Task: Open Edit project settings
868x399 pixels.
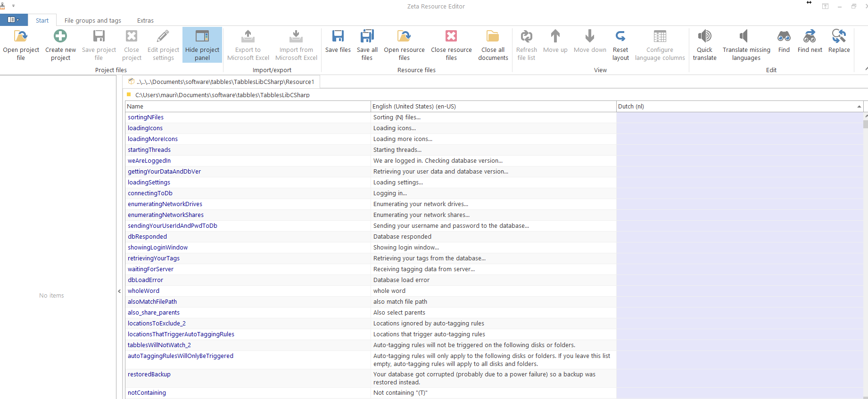Action: pos(163,45)
